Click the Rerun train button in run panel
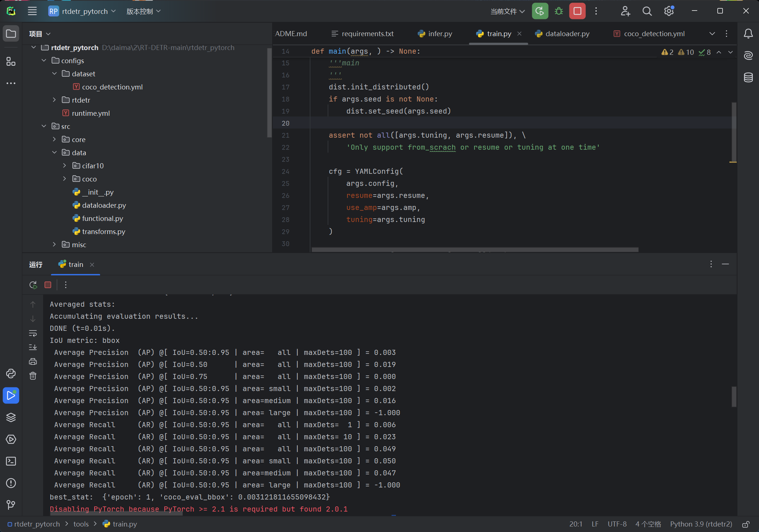The width and height of the screenshot is (759, 532). pos(33,285)
